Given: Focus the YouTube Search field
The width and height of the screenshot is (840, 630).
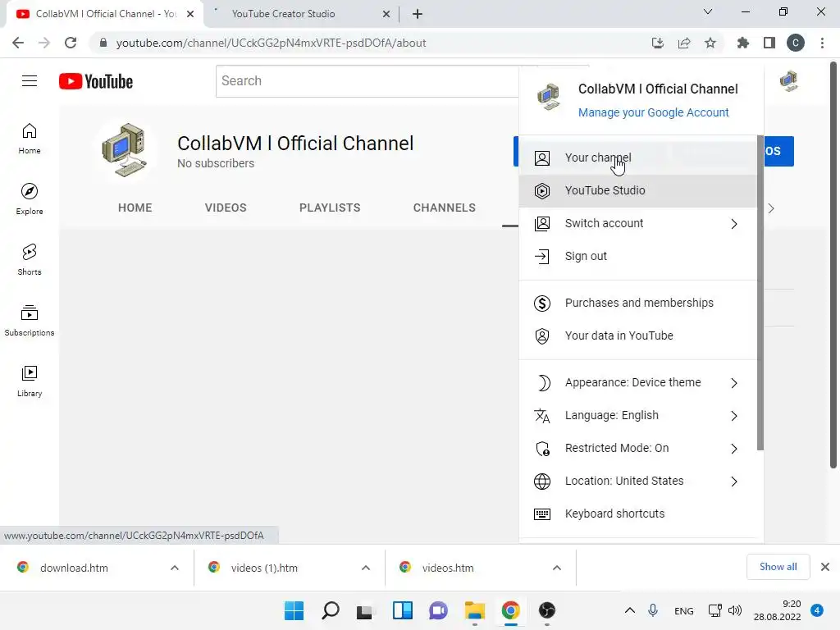Looking at the screenshot, I should coord(367,81).
